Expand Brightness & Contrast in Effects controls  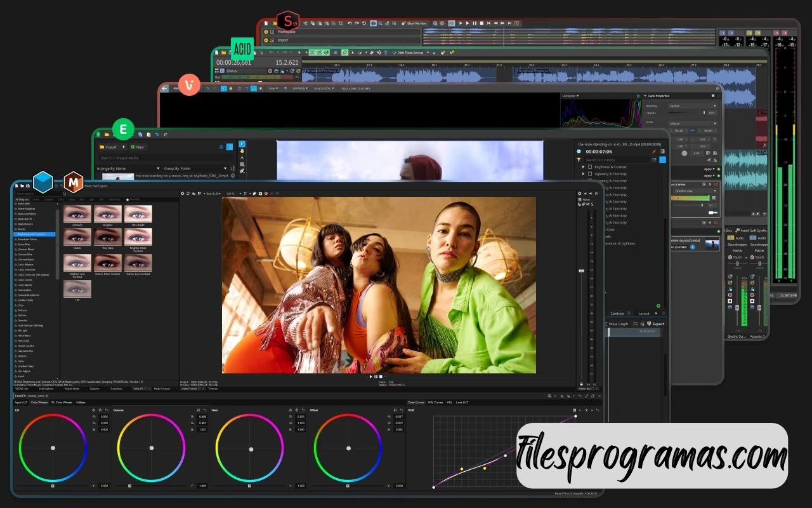click(x=583, y=167)
